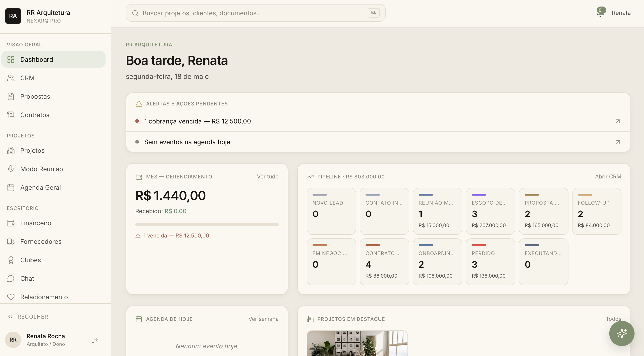The image size is (644, 356).
Task: Open Agenda Geral in sidebar
Action: [53, 188]
